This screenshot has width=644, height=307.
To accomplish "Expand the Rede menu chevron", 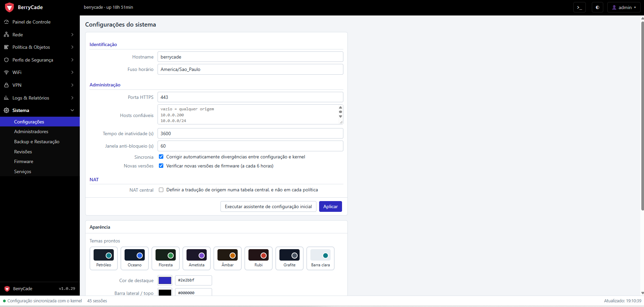I will 72,35.
